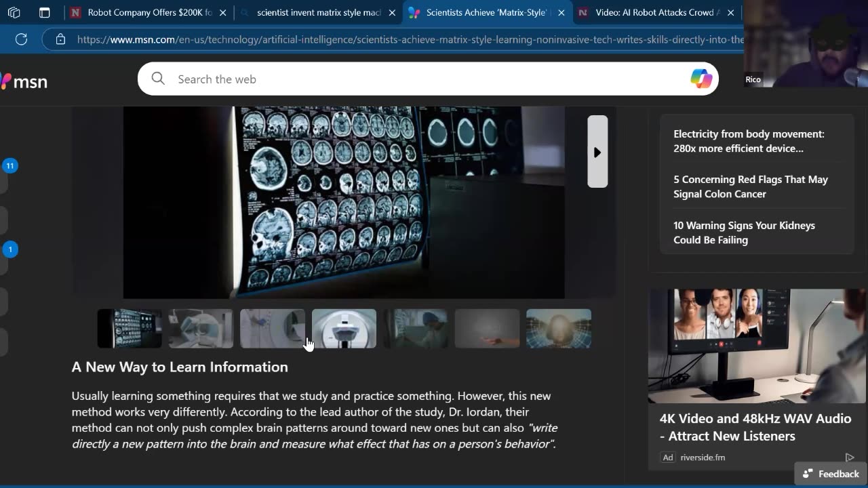Click the ad choices triangle icon
Image resolution: width=868 pixels, height=488 pixels.
[849, 457]
